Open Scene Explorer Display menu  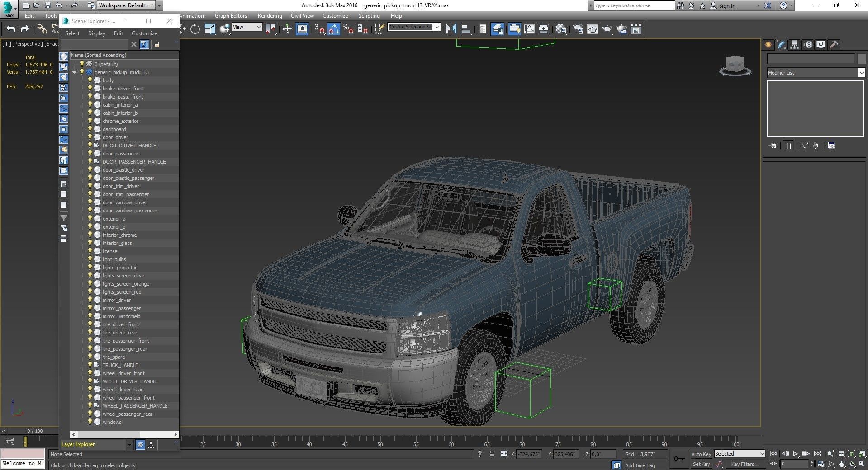(x=96, y=33)
